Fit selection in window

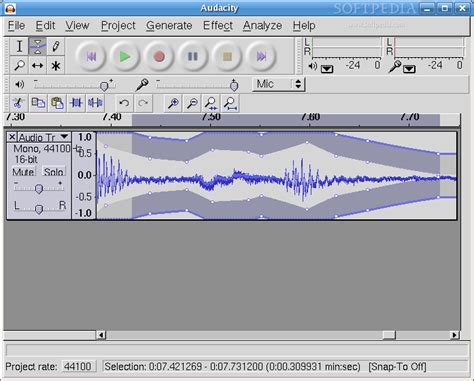211,103
